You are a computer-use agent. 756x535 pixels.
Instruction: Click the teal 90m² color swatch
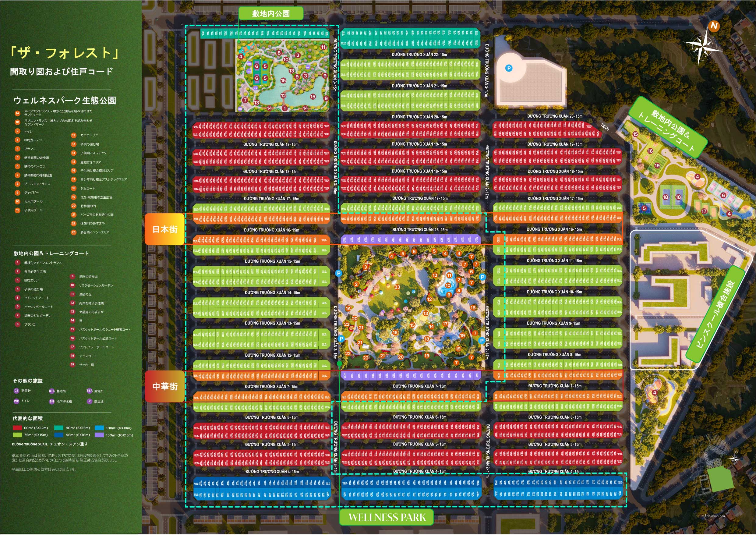(58, 428)
